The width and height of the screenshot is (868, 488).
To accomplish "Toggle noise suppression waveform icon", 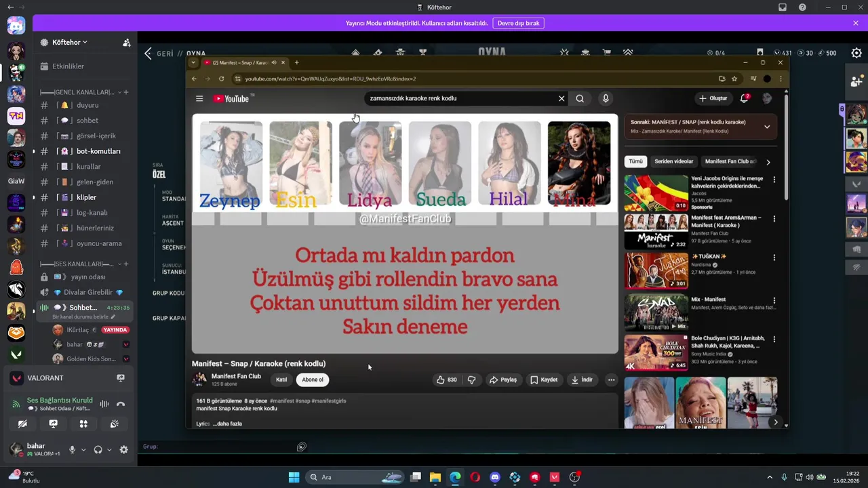I will coord(104,404).
